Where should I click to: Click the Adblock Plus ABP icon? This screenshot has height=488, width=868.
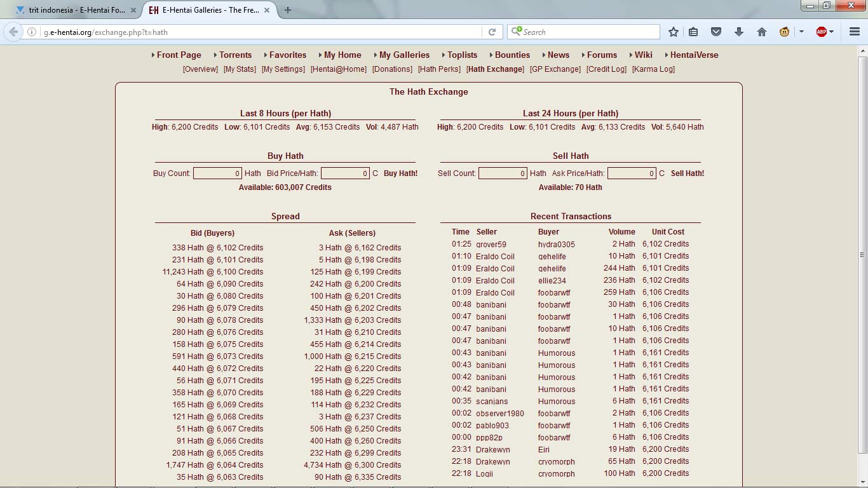[x=822, y=32]
